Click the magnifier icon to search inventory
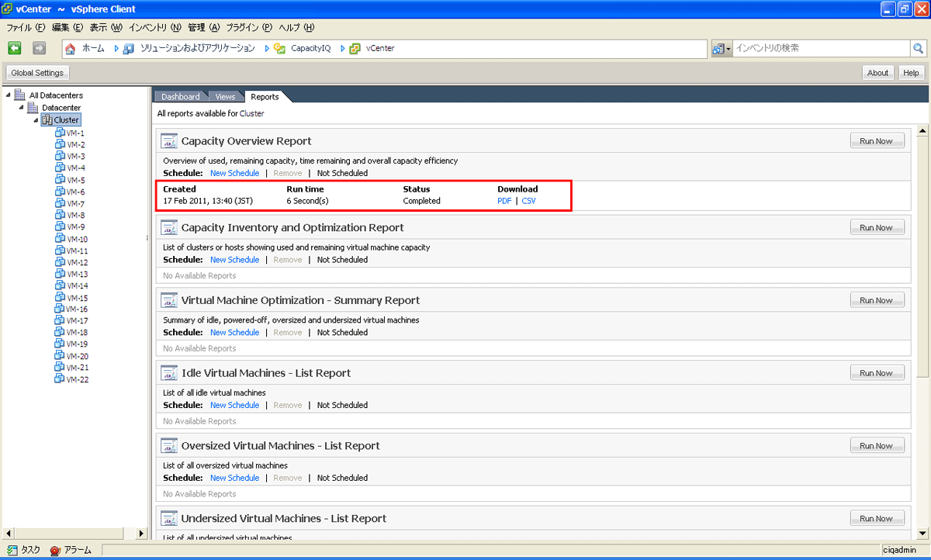The width and height of the screenshot is (931, 560). 918,48
